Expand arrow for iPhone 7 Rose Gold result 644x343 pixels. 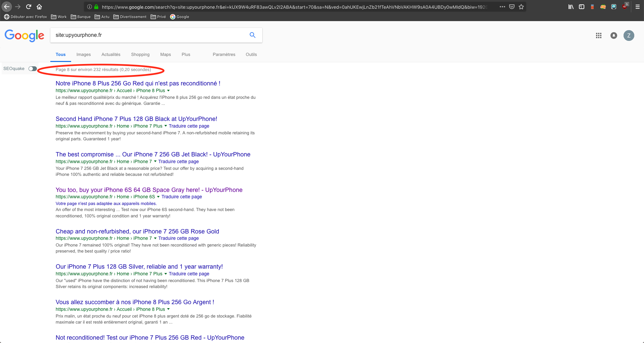click(155, 238)
